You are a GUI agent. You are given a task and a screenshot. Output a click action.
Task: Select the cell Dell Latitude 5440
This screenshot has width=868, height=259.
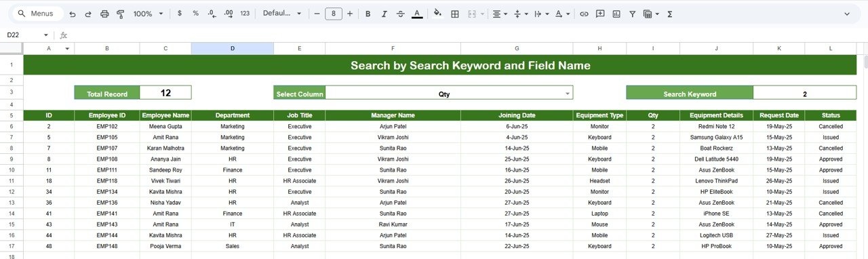coord(717,159)
